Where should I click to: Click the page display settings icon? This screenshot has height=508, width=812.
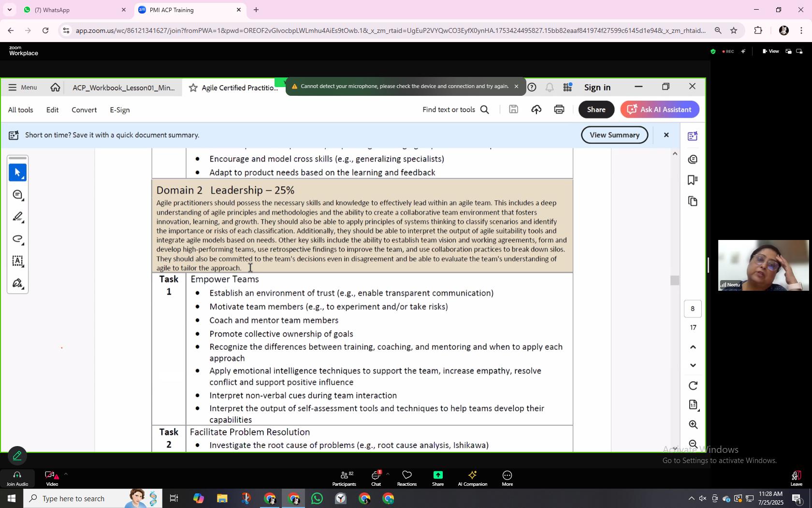click(x=693, y=405)
